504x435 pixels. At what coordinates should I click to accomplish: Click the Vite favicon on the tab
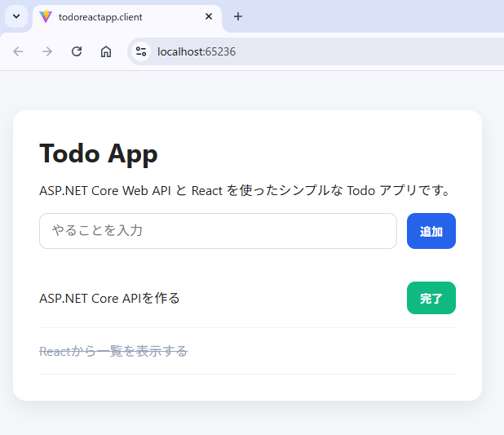(46, 16)
